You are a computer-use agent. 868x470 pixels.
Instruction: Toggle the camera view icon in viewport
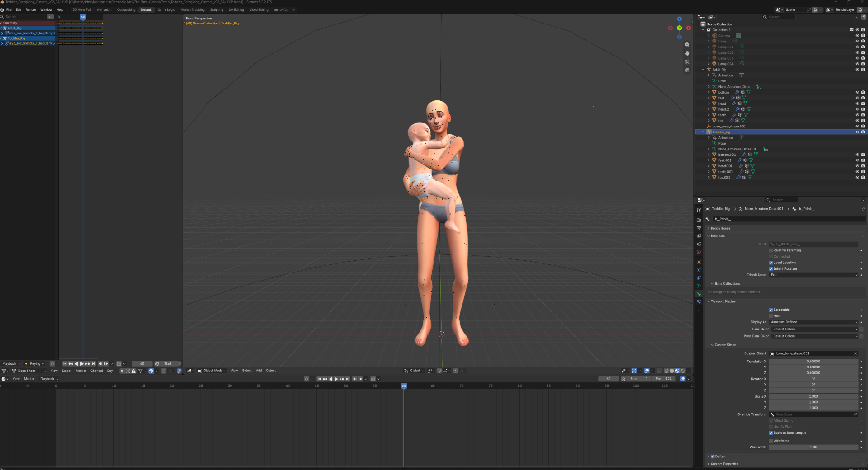(x=687, y=62)
